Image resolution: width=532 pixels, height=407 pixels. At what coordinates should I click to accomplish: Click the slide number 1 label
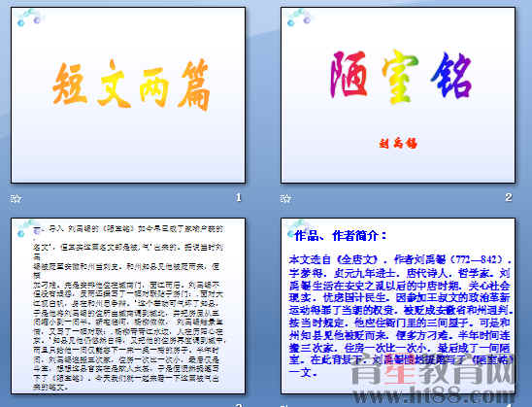click(x=239, y=197)
